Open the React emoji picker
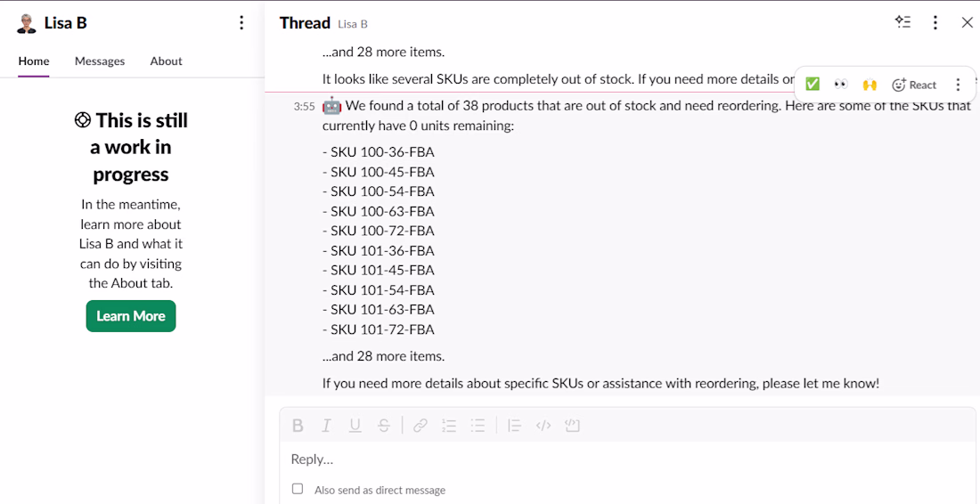Screen dimensions: 980x504 pyautogui.click(x=914, y=85)
